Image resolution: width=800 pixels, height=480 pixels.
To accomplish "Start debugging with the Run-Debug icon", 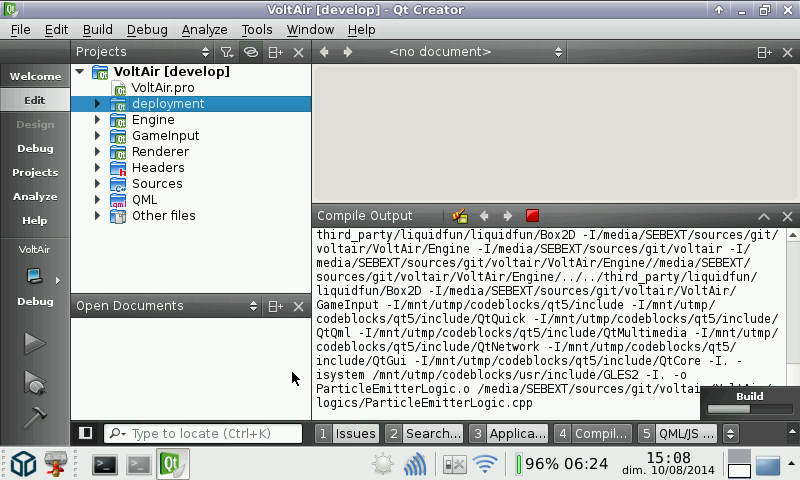I will 35,383.
